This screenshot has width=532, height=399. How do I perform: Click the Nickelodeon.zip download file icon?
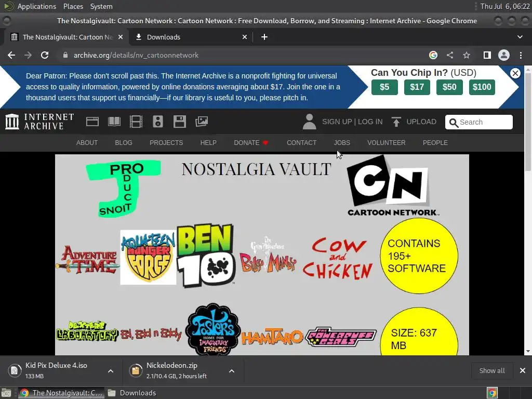point(136,370)
